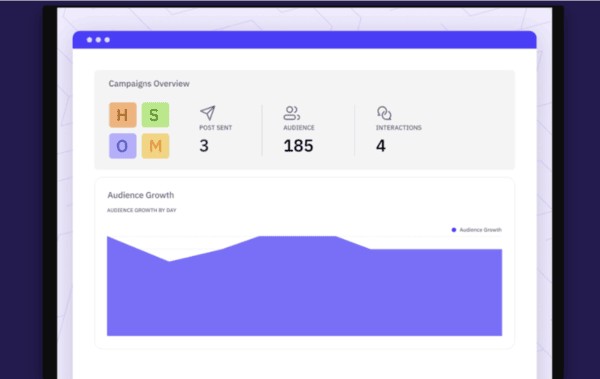Select the green S campaign tile

[x=155, y=115]
